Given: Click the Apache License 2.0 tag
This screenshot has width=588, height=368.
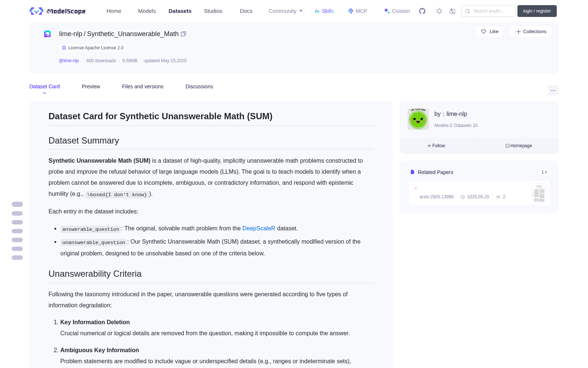Looking at the screenshot, I should pyautogui.click(x=92, y=48).
